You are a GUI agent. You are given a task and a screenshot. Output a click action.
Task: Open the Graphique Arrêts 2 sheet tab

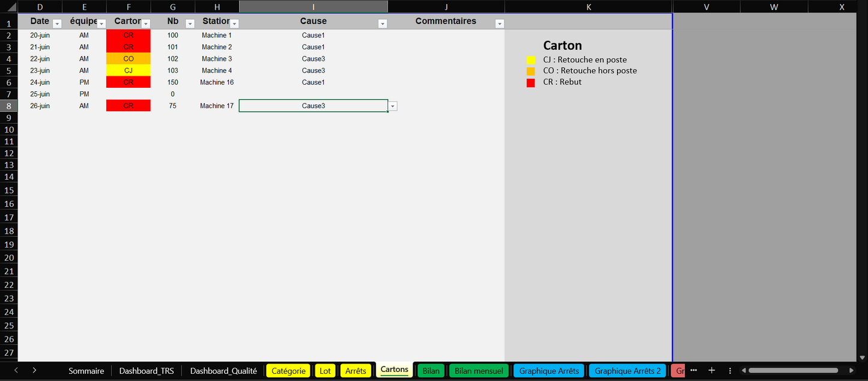point(627,371)
